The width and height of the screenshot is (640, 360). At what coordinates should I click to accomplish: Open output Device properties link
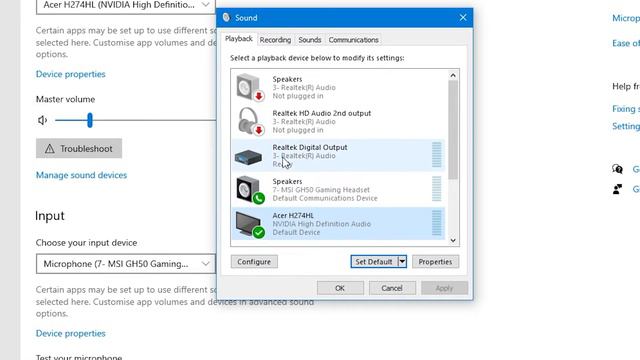click(x=71, y=74)
